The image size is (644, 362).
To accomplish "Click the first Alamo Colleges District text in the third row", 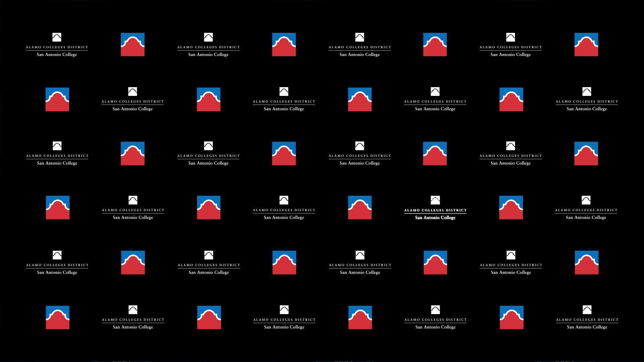I will tap(57, 156).
